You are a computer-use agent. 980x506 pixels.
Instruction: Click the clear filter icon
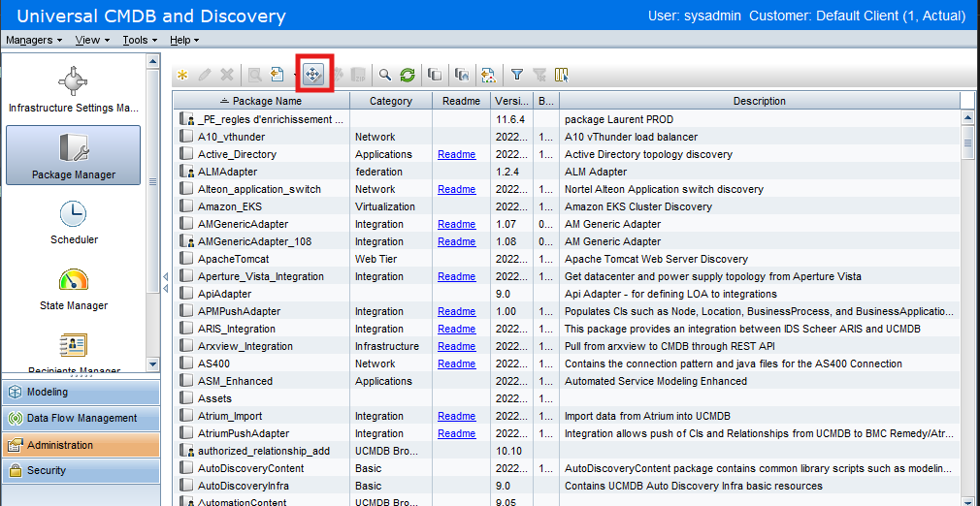pyautogui.click(x=539, y=76)
